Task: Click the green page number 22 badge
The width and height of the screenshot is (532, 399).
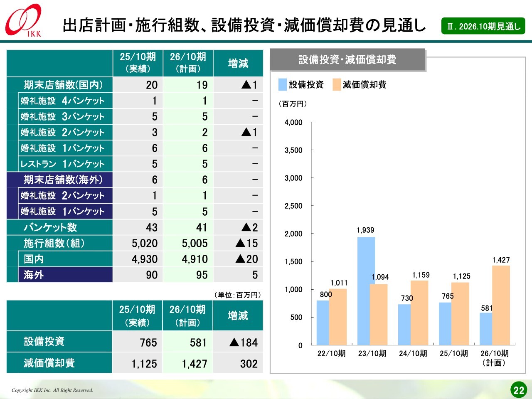Action: pyautogui.click(x=518, y=390)
